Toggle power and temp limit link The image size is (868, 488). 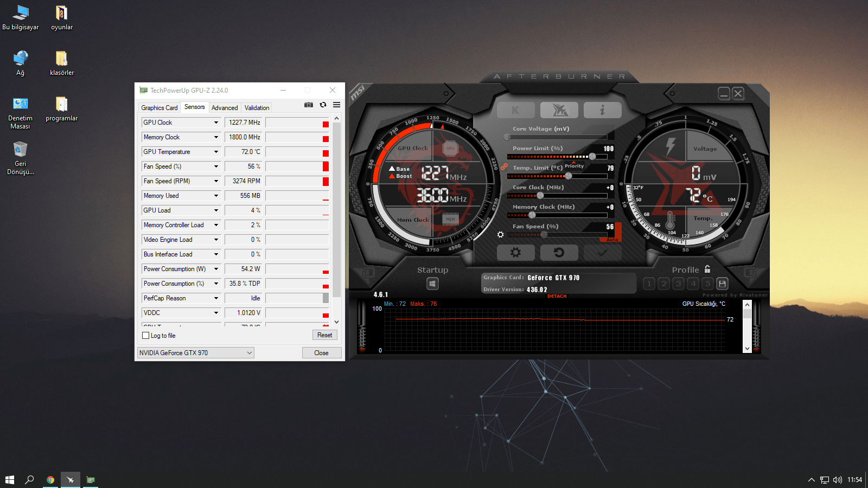[505, 166]
